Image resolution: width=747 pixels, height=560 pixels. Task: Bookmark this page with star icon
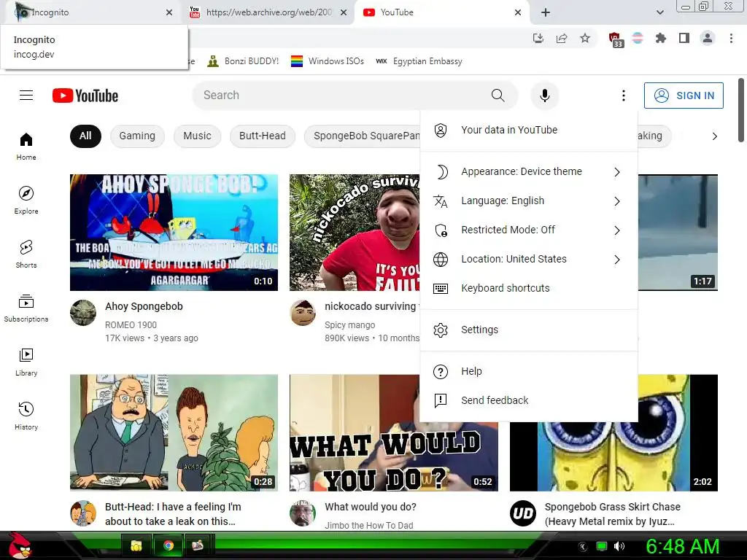tap(585, 38)
